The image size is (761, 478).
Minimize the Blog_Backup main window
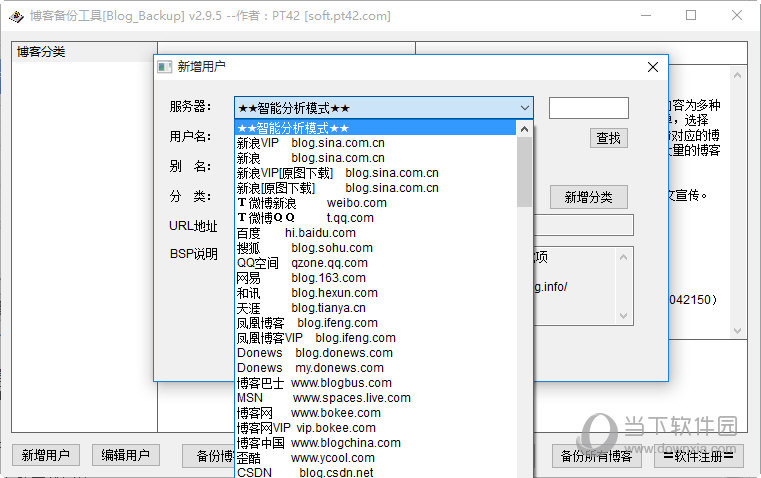point(645,16)
